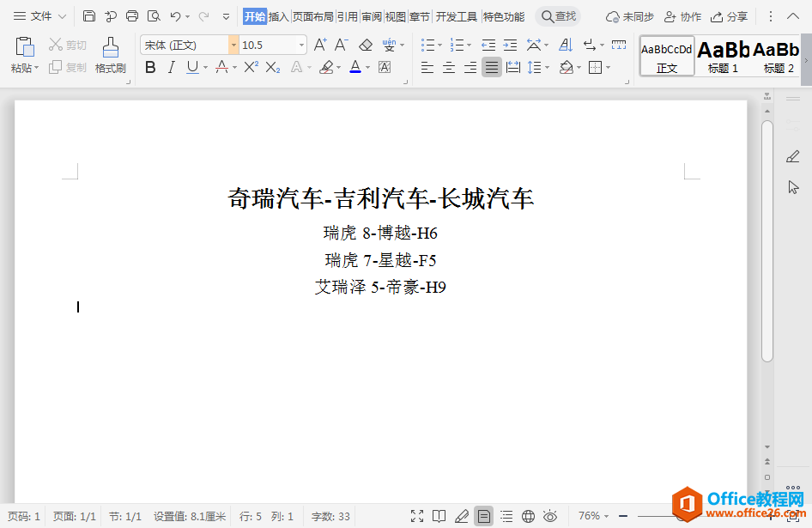Click the 协作 collaborate button
The image size is (812, 528).
point(683,16)
